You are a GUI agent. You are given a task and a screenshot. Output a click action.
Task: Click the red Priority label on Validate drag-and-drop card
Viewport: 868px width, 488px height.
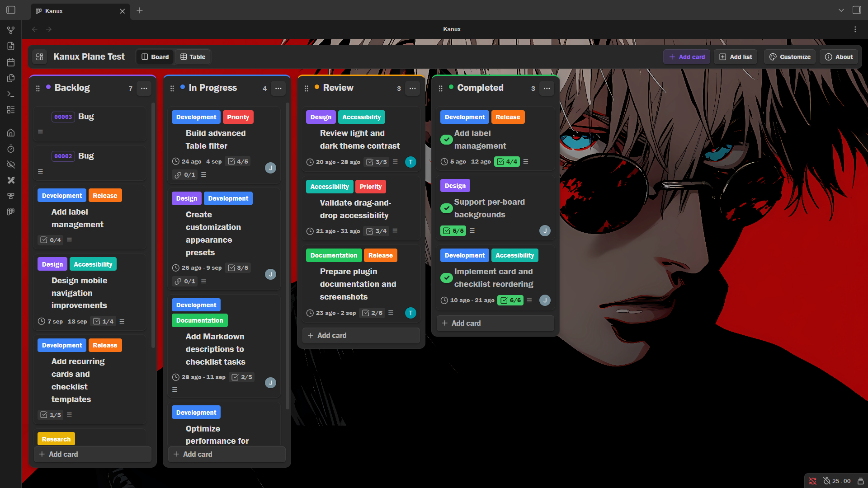tap(371, 187)
